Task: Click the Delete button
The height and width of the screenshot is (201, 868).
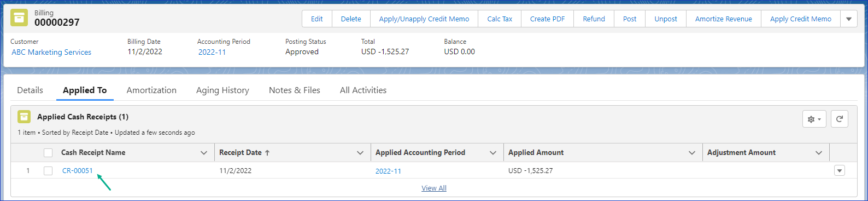Action: pos(351,19)
